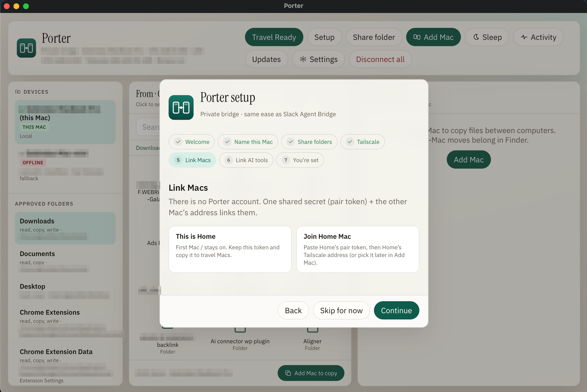The image size is (587, 392).
Task: Click the Porter app logo in the header
Action: [26, 48]
